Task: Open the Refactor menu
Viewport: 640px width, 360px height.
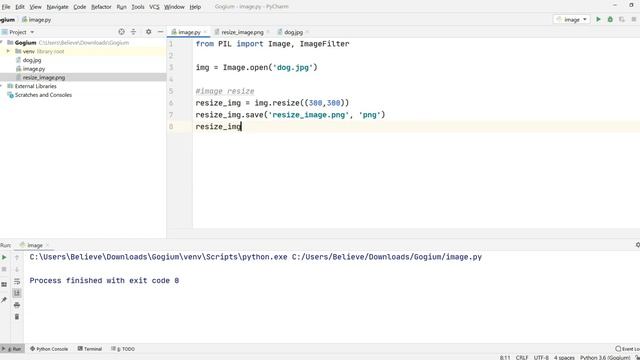Action: coord(101,7)
